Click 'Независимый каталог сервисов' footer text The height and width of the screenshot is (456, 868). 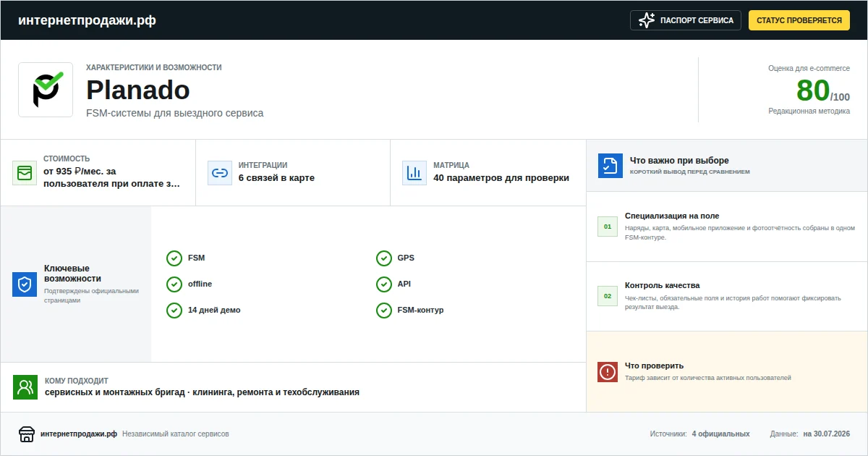(176, 434)
